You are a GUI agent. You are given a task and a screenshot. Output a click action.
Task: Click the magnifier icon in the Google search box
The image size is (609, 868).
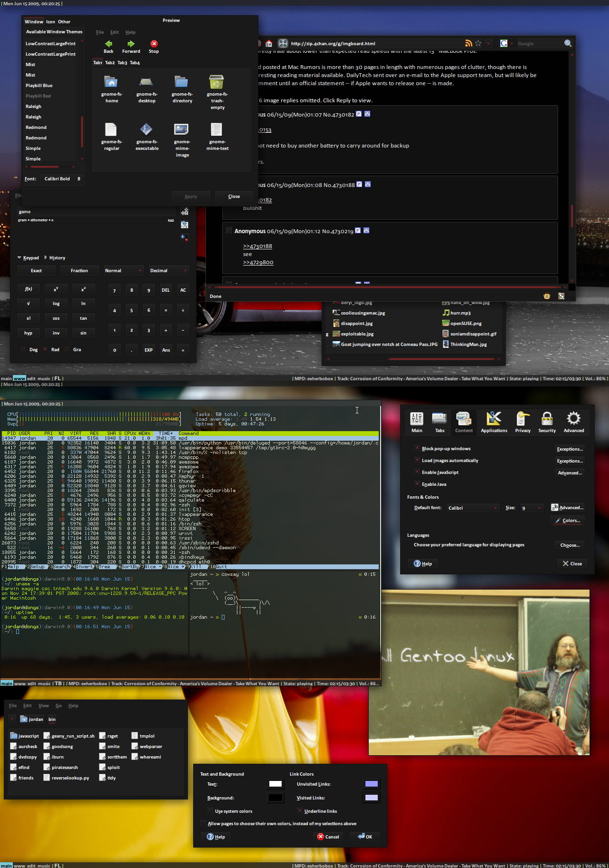pos(568,43)
